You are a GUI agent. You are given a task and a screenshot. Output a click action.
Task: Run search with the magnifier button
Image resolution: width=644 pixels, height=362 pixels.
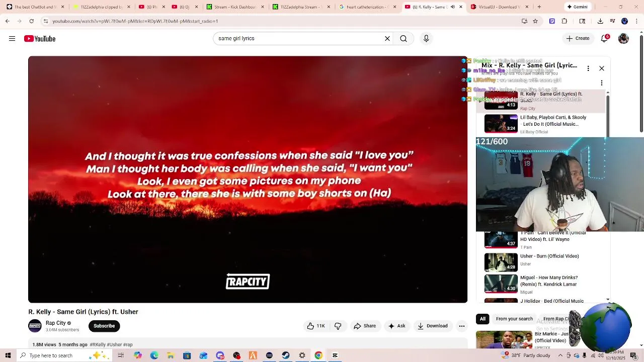click(404, 39)
